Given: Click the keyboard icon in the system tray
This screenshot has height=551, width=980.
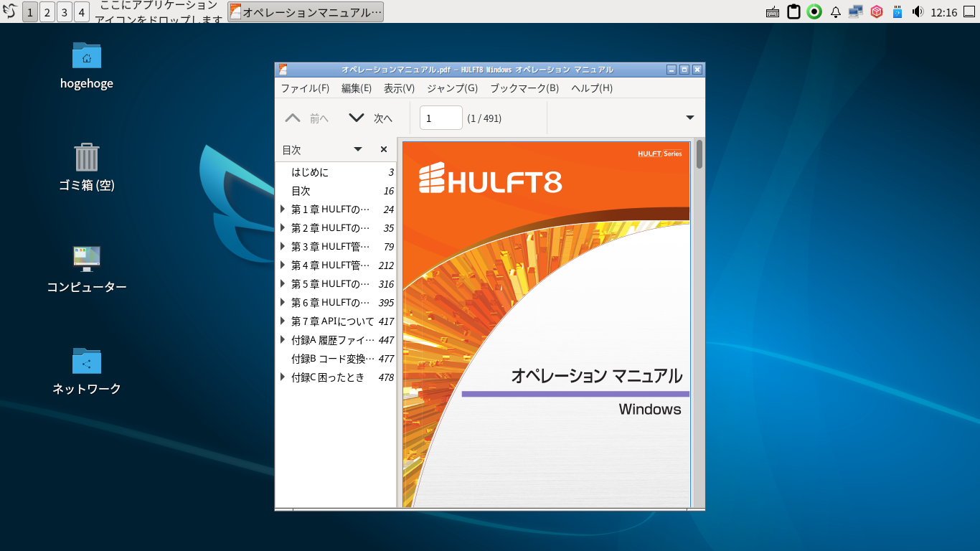Looking at the screenshot, I should pos(773,12).
